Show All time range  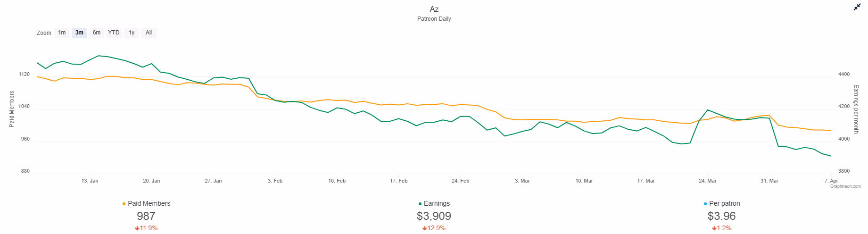(149, 33)
